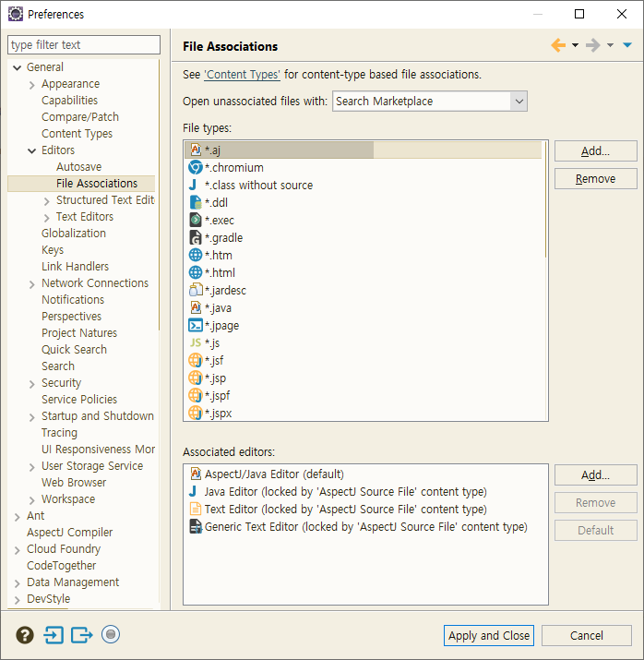Viewport: 644px width, 660px height.
Task: Open Capabilities preferences page
Action: click(x=70, y=101)
